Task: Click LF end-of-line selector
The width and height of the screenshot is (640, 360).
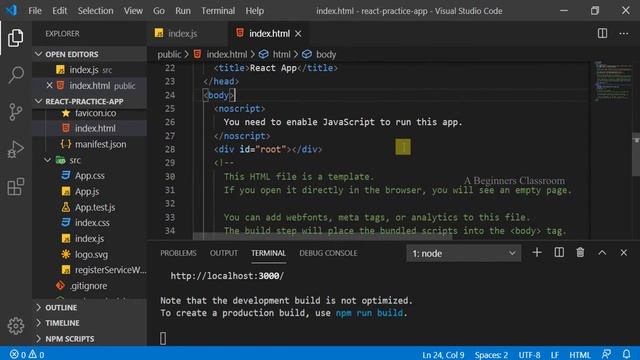Action: coord(555,355)
